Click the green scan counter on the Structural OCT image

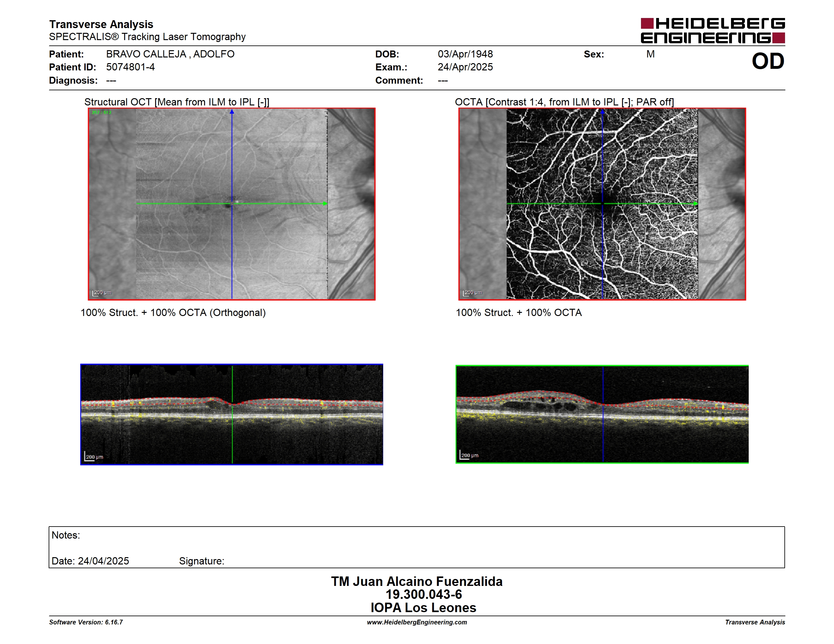click(102, 113)
